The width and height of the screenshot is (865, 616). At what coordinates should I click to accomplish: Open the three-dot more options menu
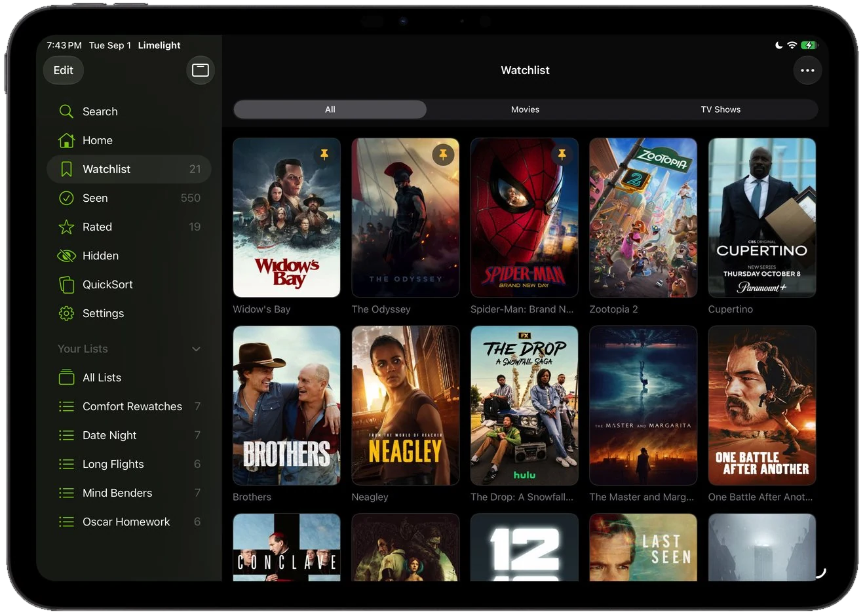point(807,70)
